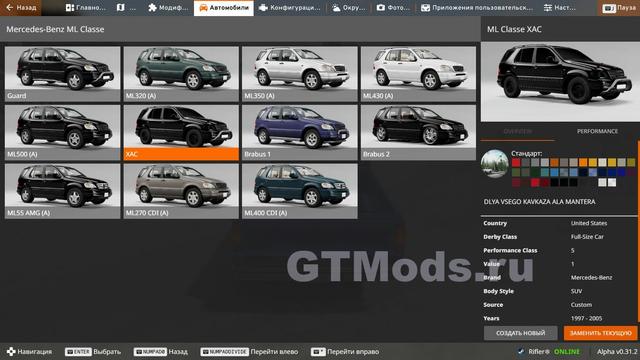
Task: Click the round paint preview icon
Action: (x=494, y=164)
